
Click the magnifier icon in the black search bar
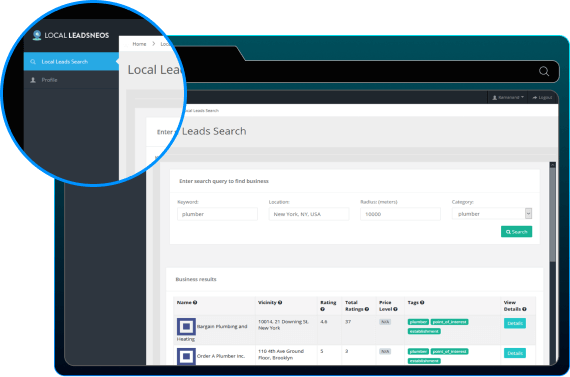click(x=544, y=71)
